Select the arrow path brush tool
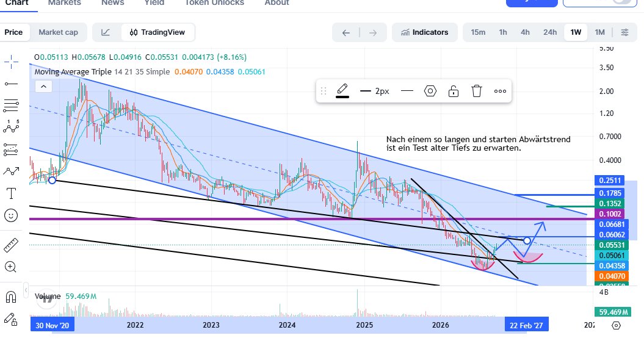 (11, 171)
